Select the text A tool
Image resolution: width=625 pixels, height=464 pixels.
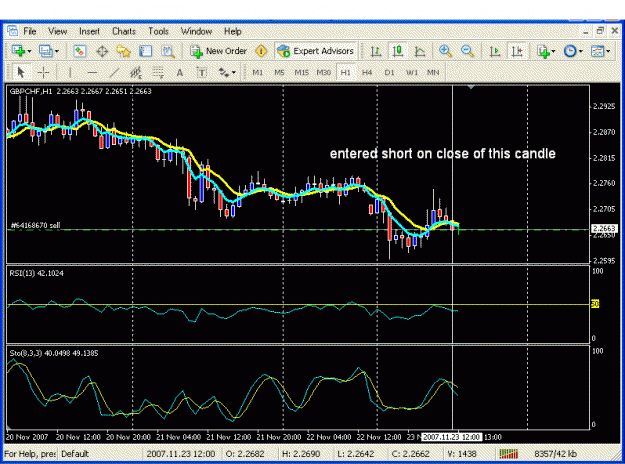180,72
